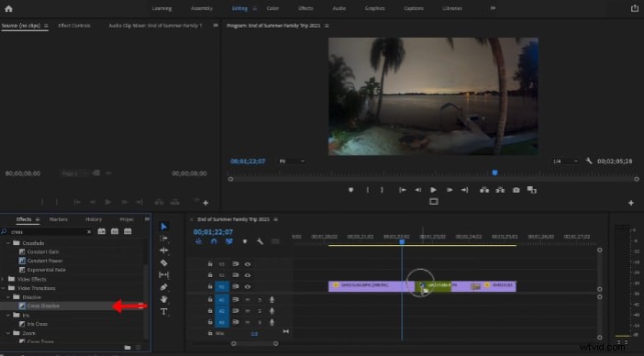Open the timeline wrench display settings

(260, 241)
